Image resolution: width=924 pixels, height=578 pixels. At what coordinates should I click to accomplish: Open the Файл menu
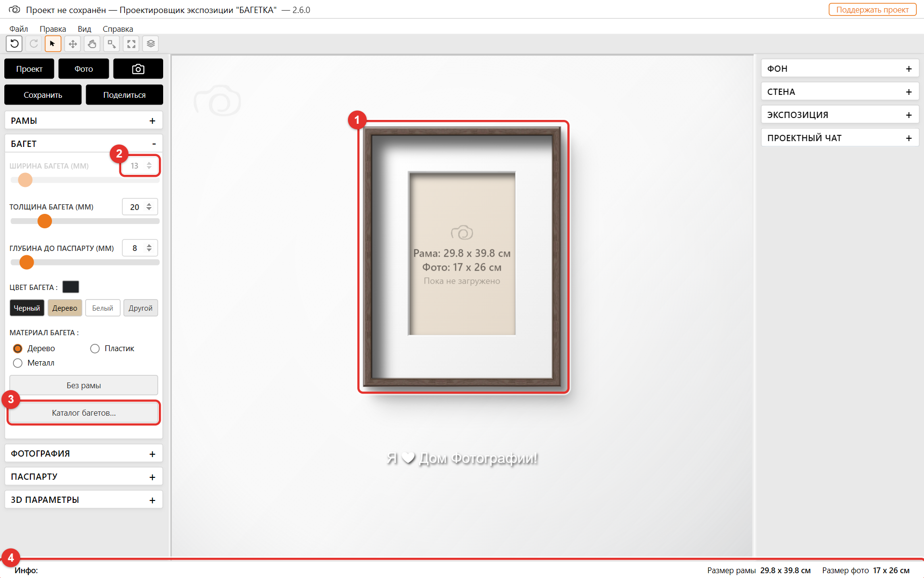click(x=19, y=29)
